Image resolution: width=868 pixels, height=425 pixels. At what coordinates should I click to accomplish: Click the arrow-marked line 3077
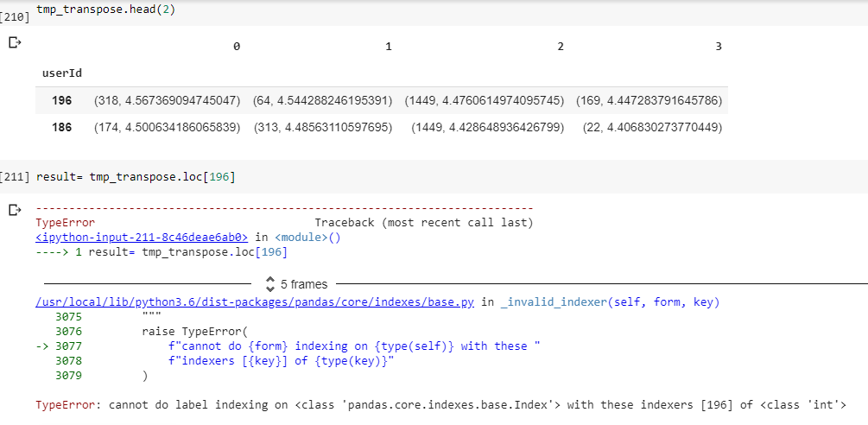(288, 346)
